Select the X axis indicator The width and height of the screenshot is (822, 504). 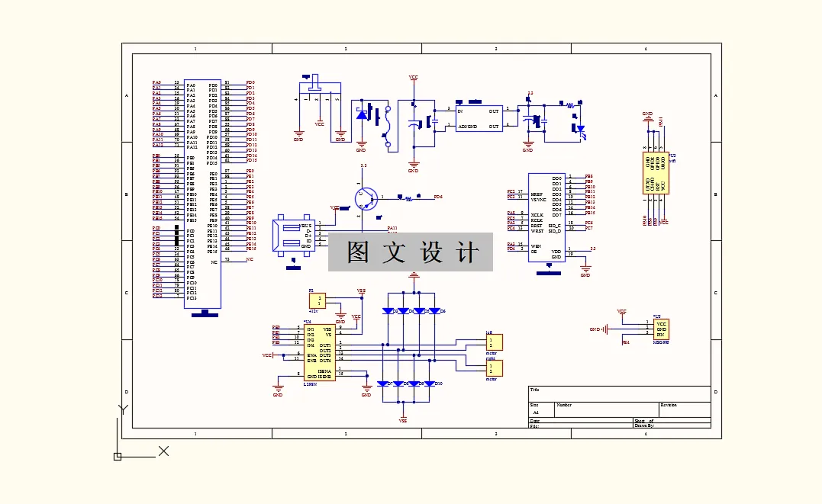163,451
